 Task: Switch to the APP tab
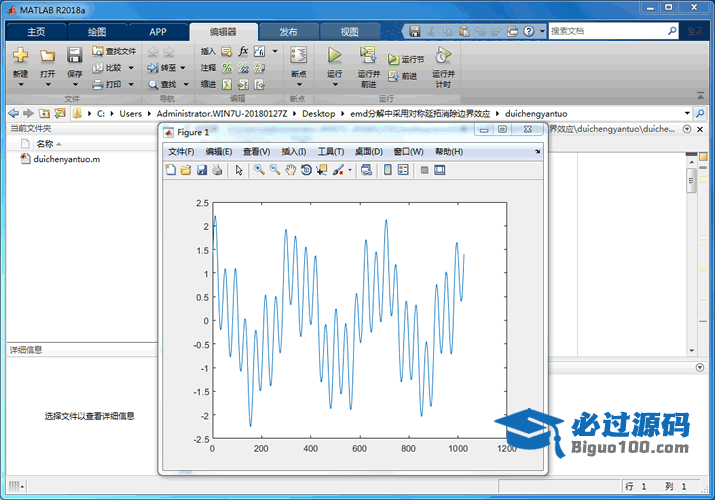click(158, 32)
